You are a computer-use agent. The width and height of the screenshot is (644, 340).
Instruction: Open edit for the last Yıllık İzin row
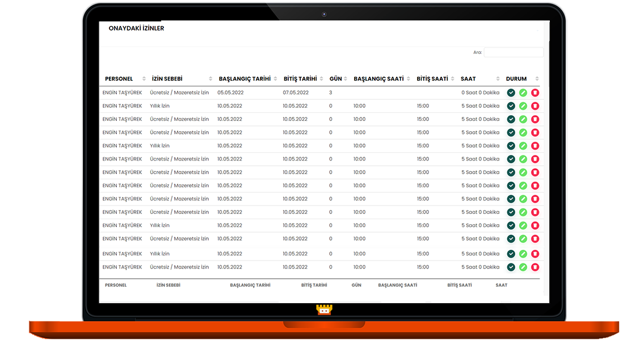click(x=523, y=254)
